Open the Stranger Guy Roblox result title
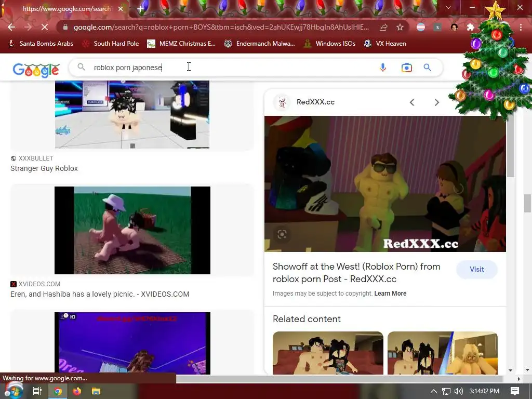This screenshot has width=532, height=399. click(x=44, y=168)
